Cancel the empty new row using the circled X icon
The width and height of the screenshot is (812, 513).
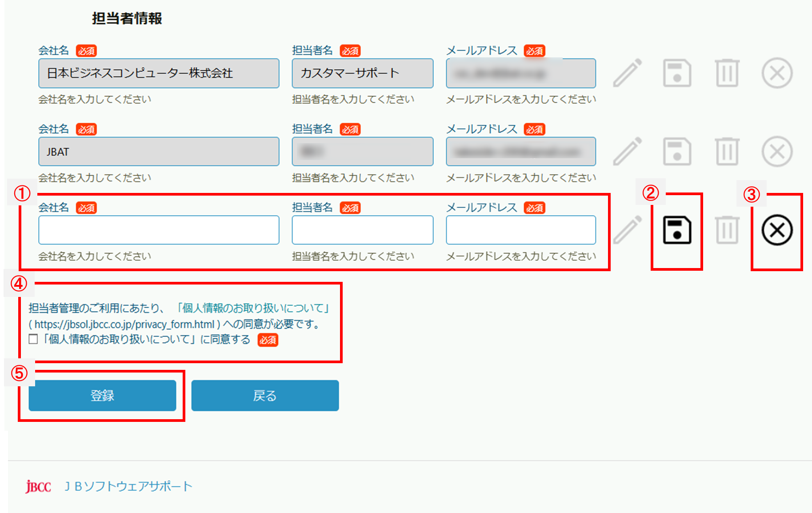coord(777,230)
